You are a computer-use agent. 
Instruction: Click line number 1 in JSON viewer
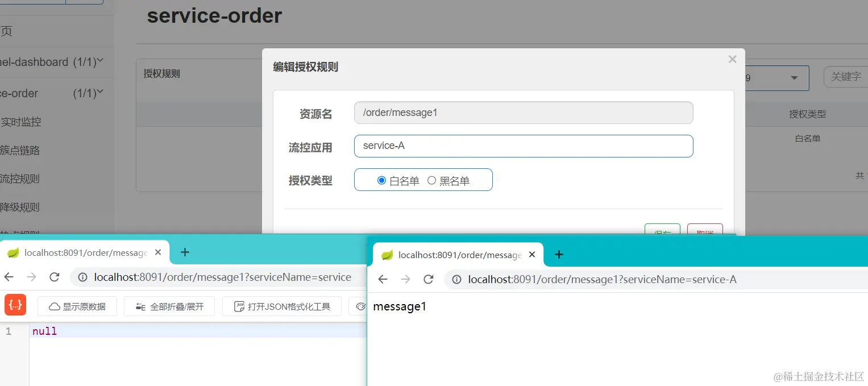(x=9, y=331)
